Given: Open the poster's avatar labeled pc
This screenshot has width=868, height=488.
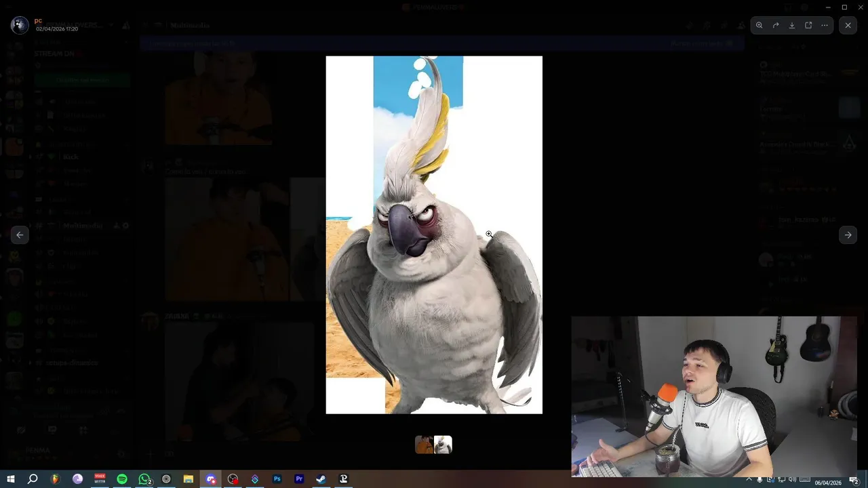Looking at the screenshot, I should 20,25.
